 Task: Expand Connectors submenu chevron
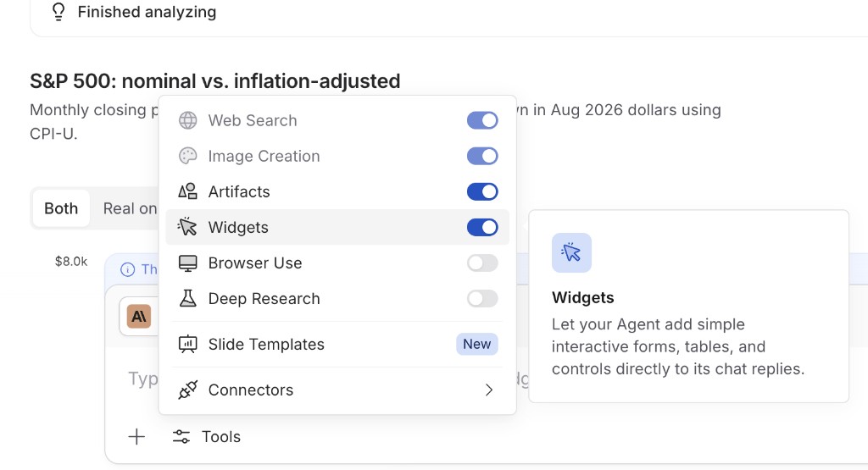(489, 390)
